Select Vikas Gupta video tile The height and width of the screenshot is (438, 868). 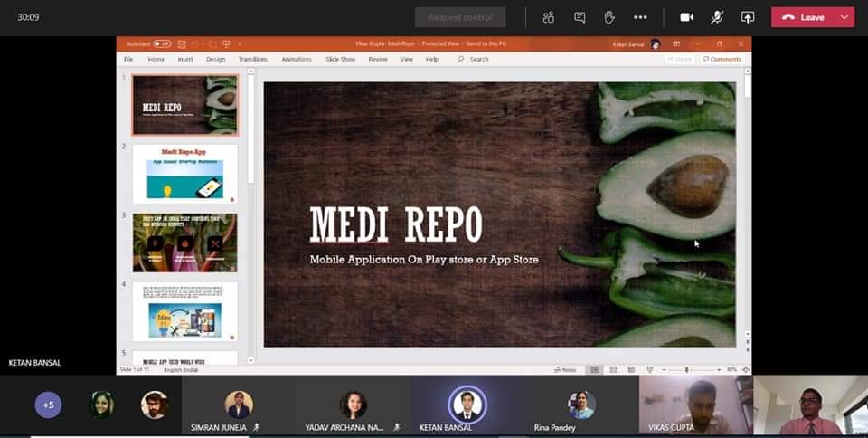click(x=696, y=406)
